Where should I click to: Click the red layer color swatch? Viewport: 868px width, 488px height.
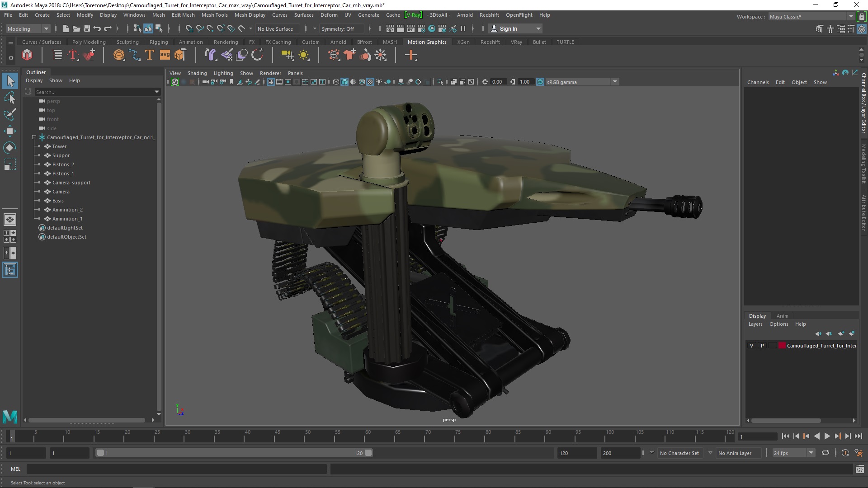[x=782, y=346]
